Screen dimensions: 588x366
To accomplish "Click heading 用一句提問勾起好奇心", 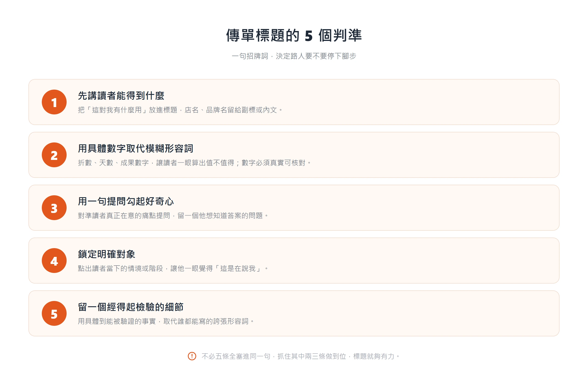I will tap(126, 201).
